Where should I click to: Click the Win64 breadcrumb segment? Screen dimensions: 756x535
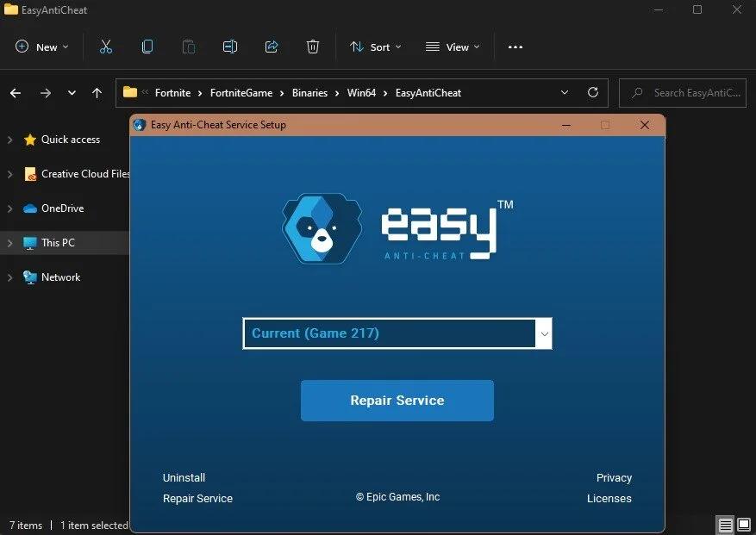tap(361, 92)
